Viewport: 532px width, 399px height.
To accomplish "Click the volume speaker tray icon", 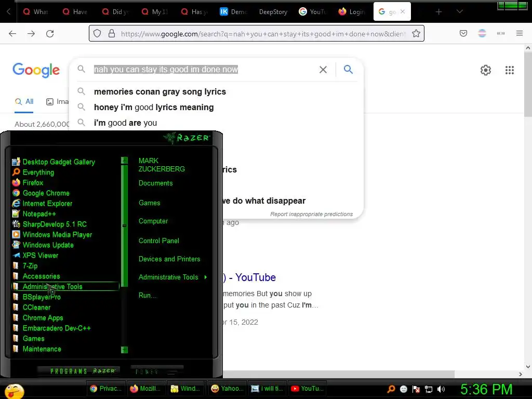I will coord(441,389).
